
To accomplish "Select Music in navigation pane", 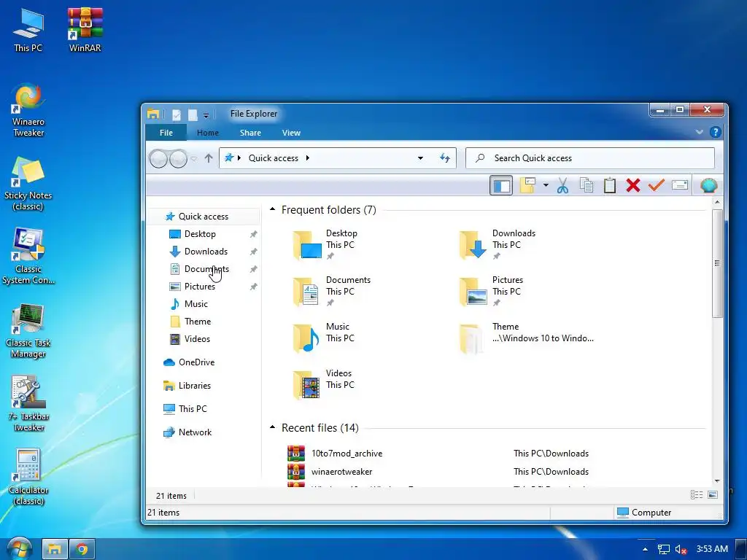I will pos(196,304).
